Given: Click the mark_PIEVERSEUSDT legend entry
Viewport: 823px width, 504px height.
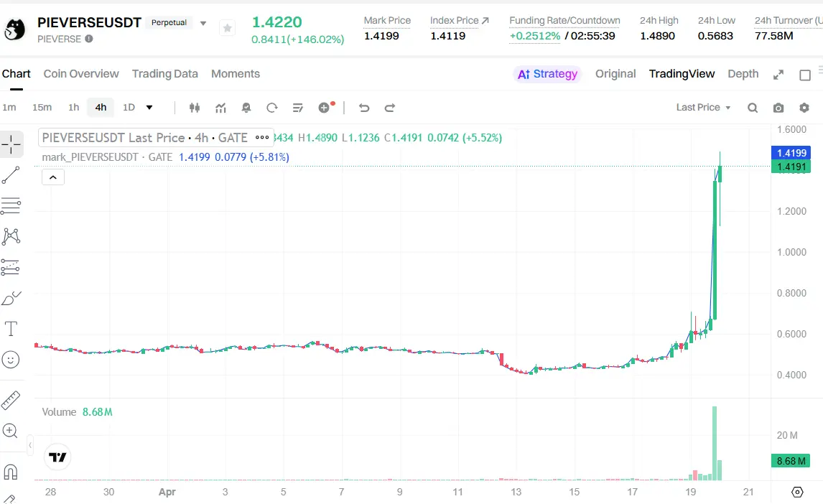Looking at the screenshot, I should pos(107,157).
